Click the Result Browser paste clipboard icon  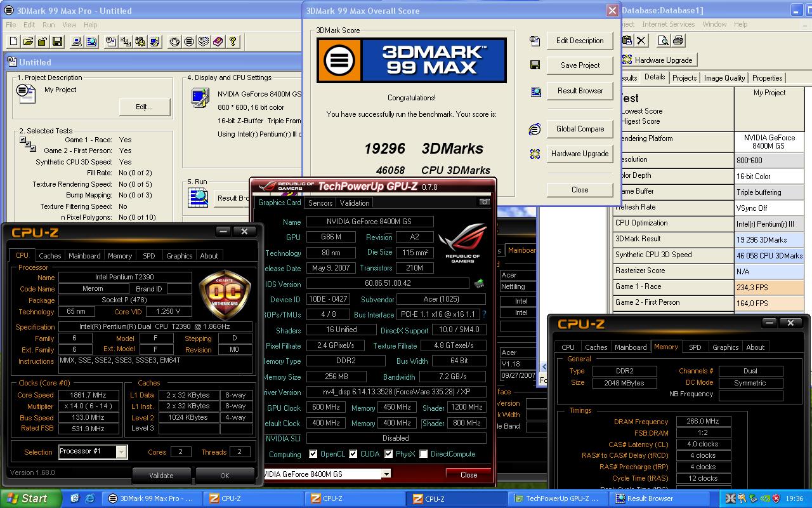tap(627, 41)
